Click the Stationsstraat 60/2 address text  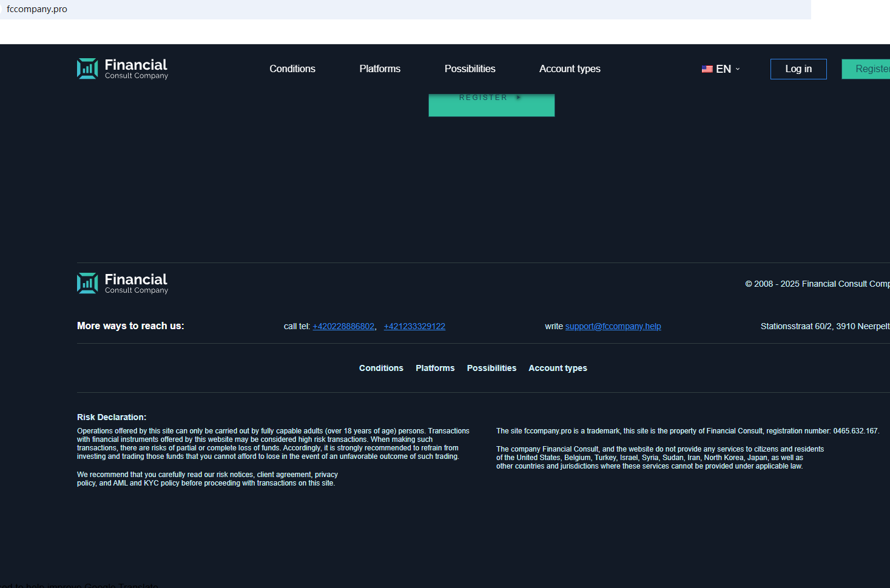(x=824, y=326)
